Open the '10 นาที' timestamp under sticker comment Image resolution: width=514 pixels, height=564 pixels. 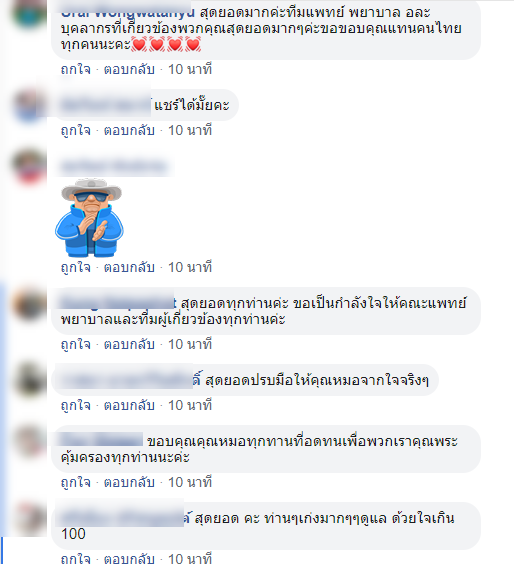click(190, 268)
